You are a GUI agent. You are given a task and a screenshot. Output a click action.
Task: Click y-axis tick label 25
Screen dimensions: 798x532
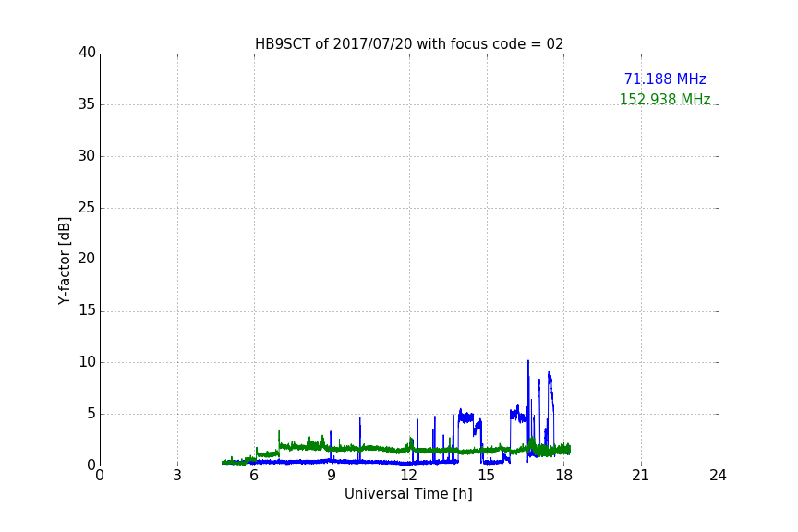[87, 208]
